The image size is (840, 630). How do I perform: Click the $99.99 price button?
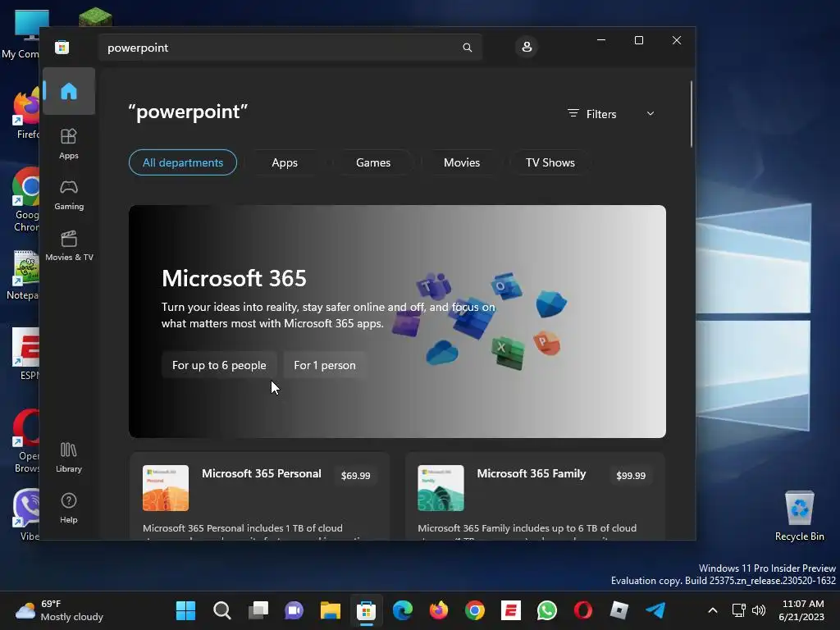pos(631,475)
